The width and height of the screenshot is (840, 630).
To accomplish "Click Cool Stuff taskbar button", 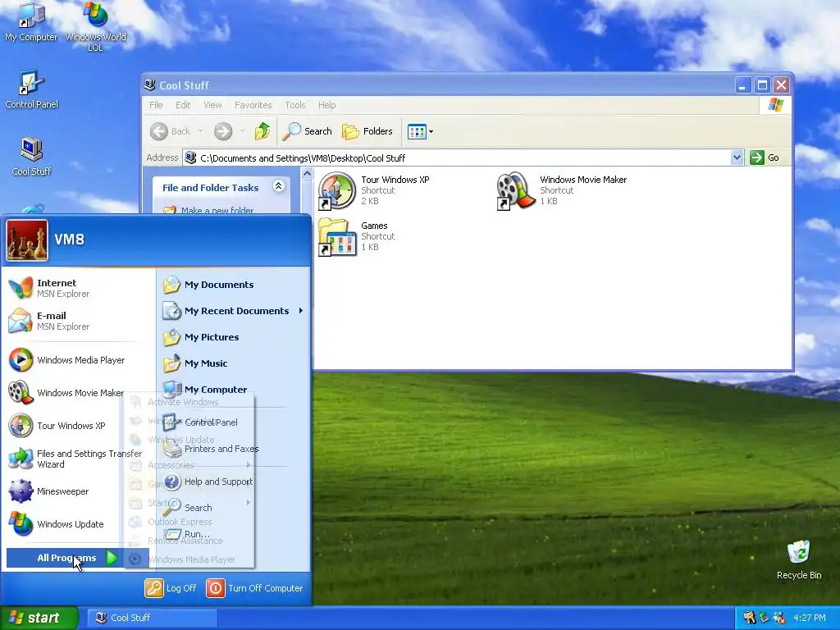I will tap(152, 618).
